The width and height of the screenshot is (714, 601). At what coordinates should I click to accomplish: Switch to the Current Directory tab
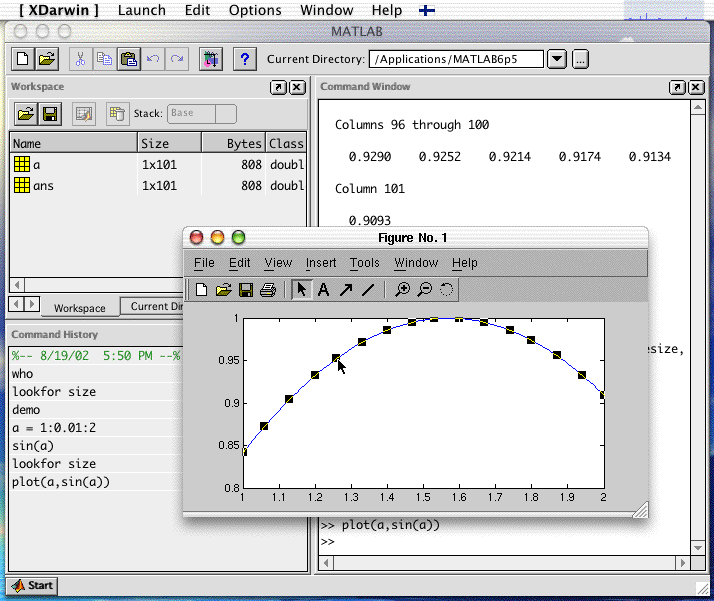click(155, 307)
